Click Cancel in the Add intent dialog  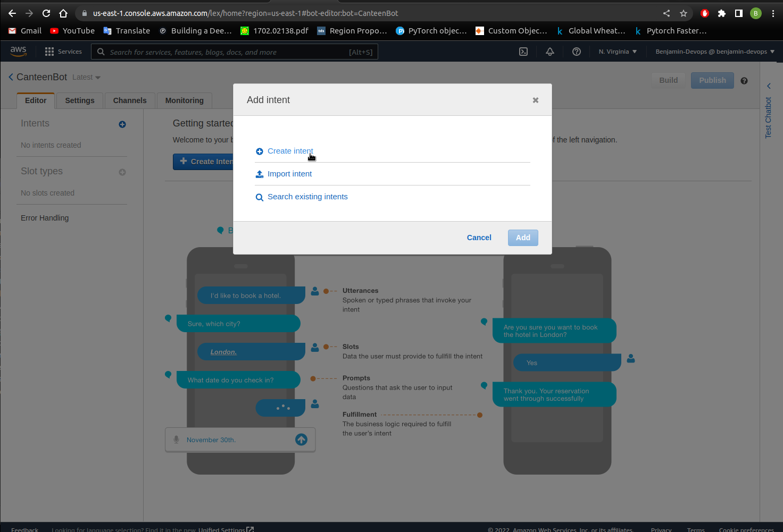[479, 238]
